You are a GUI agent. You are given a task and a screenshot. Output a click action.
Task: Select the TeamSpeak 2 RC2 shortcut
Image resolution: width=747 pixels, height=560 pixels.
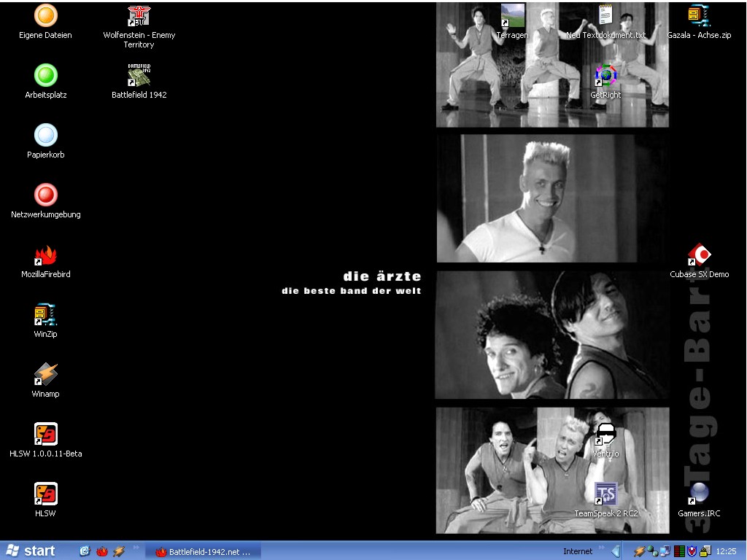606,500
